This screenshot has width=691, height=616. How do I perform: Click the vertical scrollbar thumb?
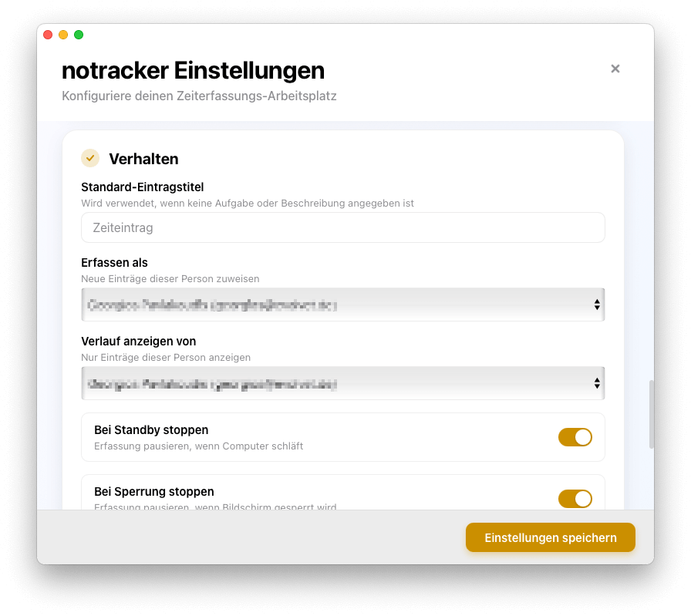click(651, 414)
